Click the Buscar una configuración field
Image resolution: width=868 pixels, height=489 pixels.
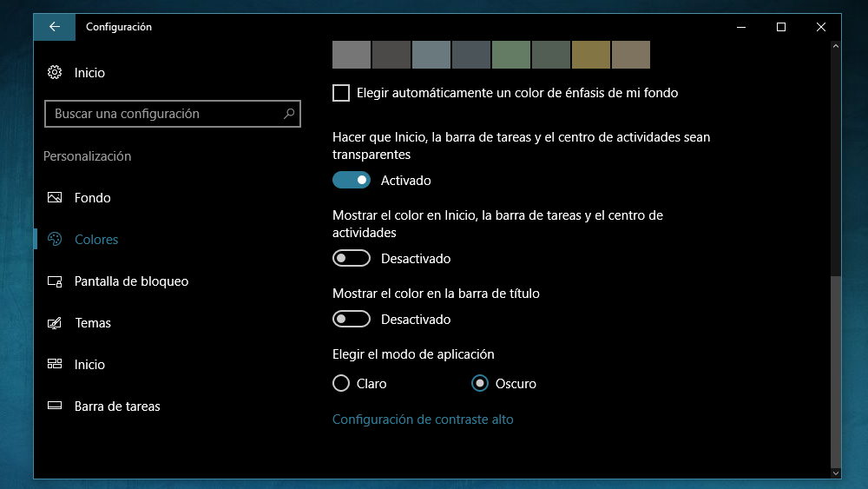172,114
